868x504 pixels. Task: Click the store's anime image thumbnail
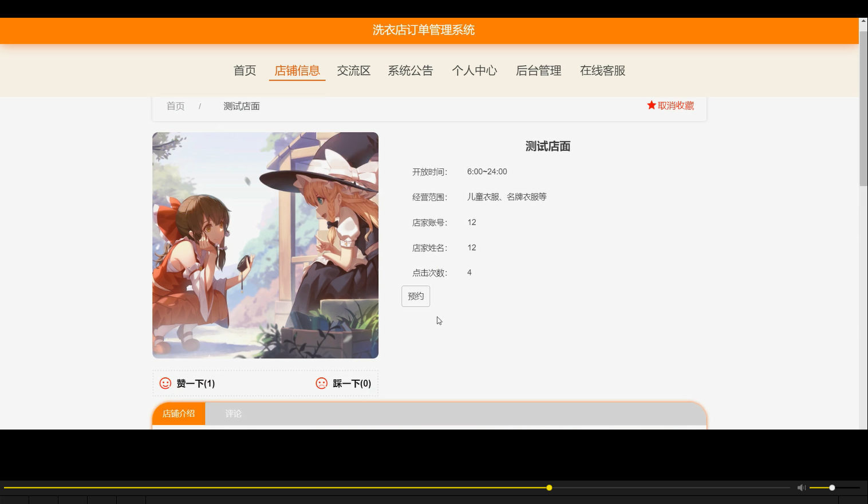point(265,245)
